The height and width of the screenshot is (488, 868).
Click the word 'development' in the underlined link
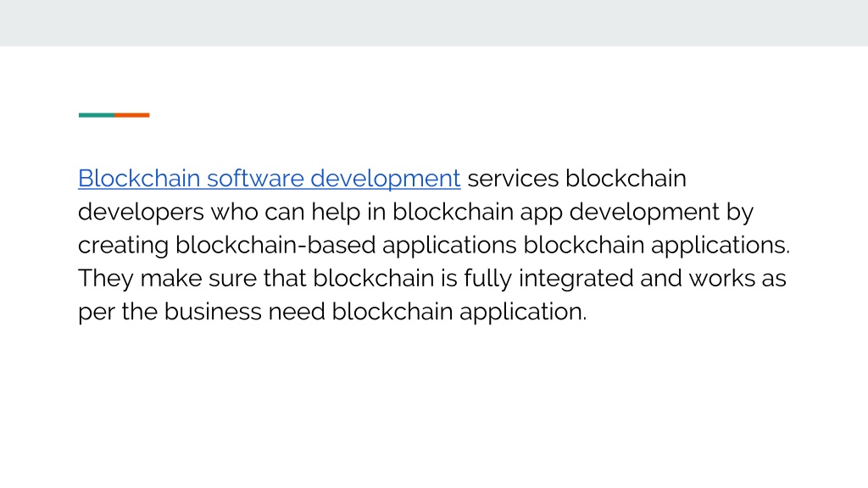(386, 179)
